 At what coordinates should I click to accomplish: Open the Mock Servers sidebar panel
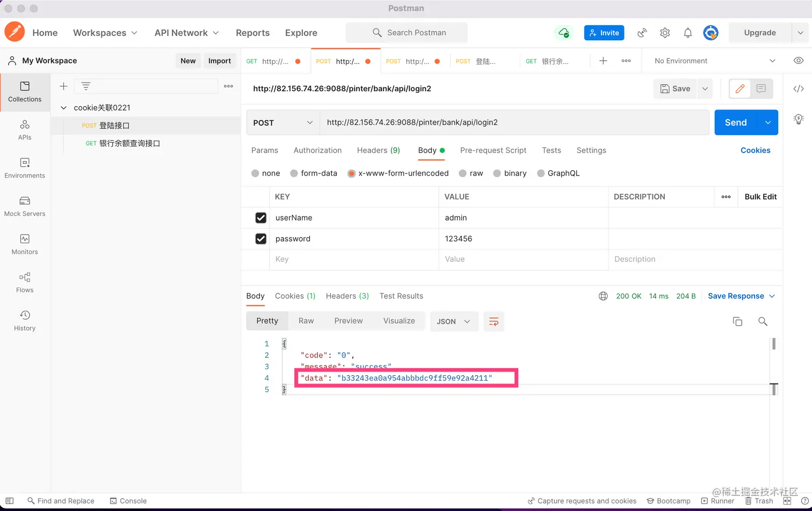tap(25, 206)
